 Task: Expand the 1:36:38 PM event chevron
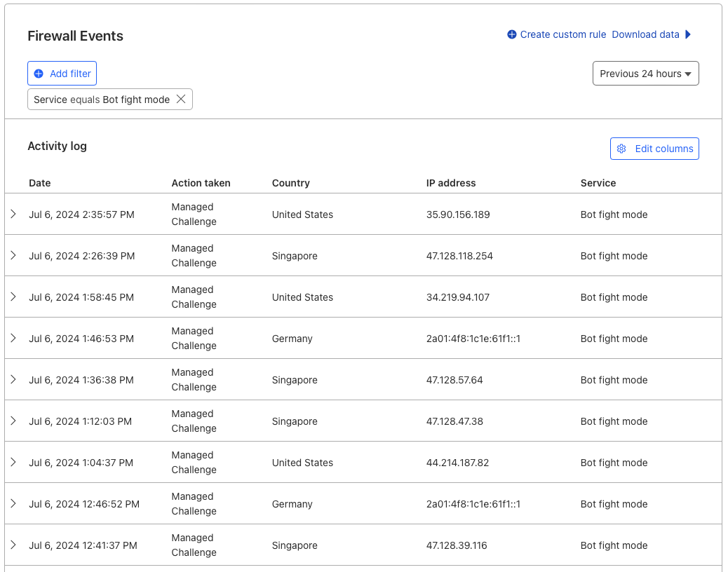tap(13, 379)
